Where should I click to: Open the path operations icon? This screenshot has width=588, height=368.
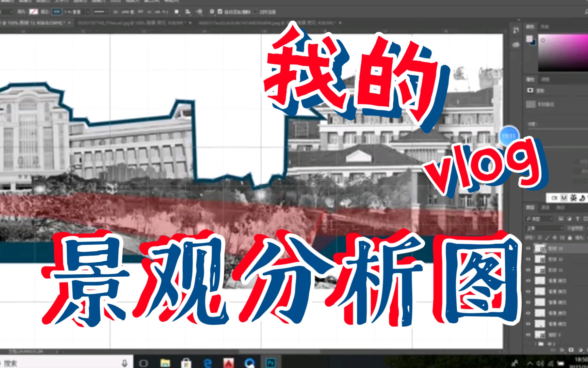[177, 12]
